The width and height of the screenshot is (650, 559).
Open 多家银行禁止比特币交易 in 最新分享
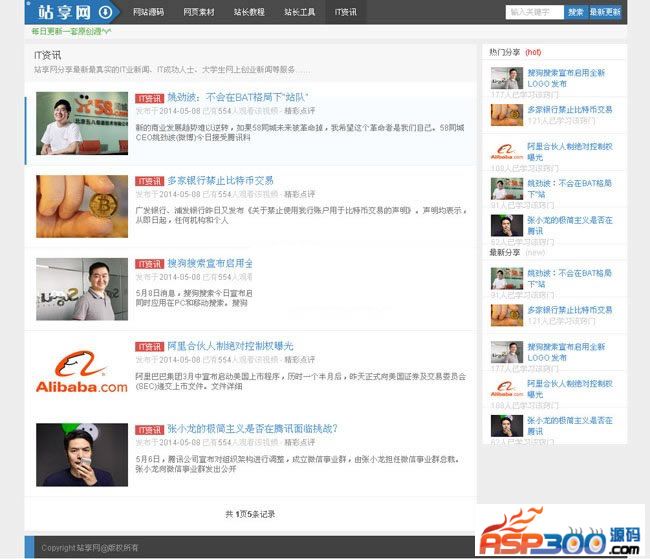point(570,310)
